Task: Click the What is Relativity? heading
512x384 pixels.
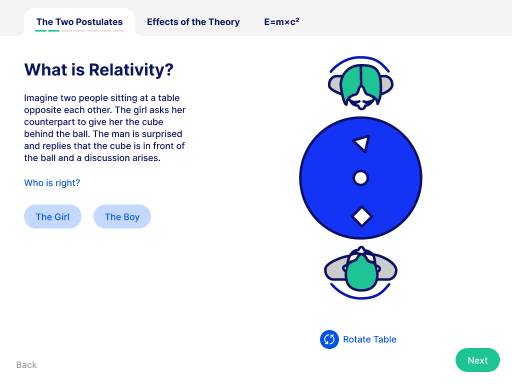Action: [x=99, y=70]
